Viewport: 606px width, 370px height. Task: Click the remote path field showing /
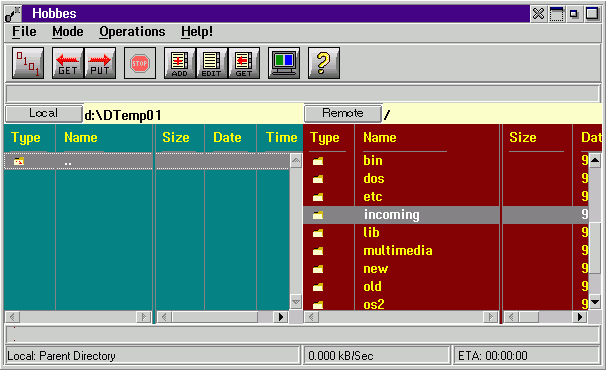click(492, 114)
